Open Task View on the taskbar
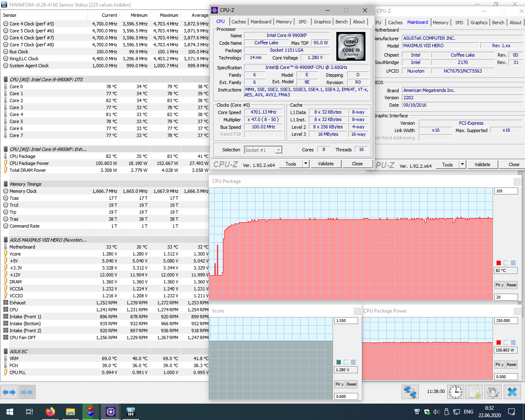This screenshot has height=420, width=525. [30, 412]
